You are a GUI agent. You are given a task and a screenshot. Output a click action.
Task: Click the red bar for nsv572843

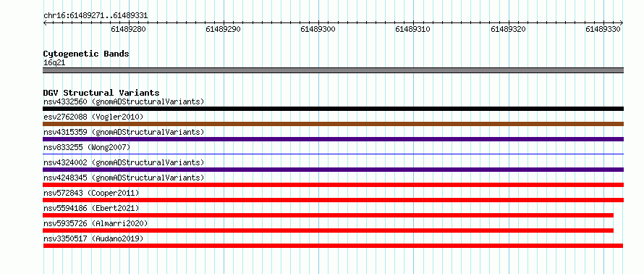click(x=333, y=200)
